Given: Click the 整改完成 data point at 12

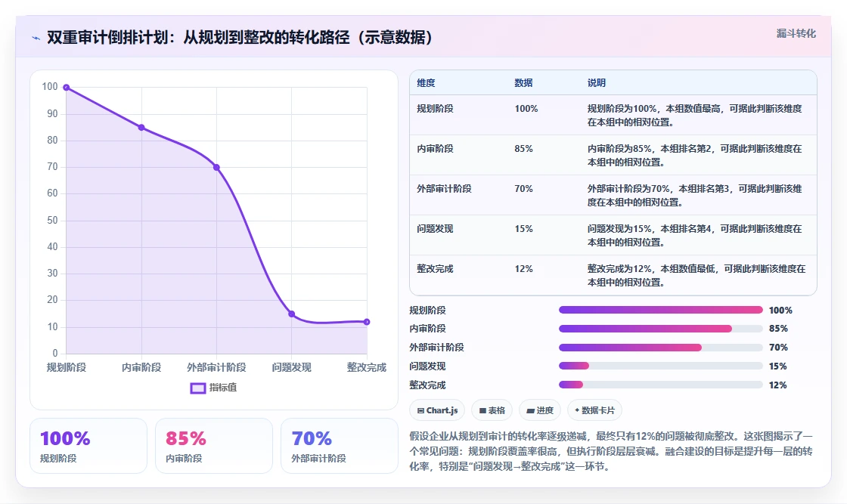Looking at the screenshot, I should tap(367, 322).
